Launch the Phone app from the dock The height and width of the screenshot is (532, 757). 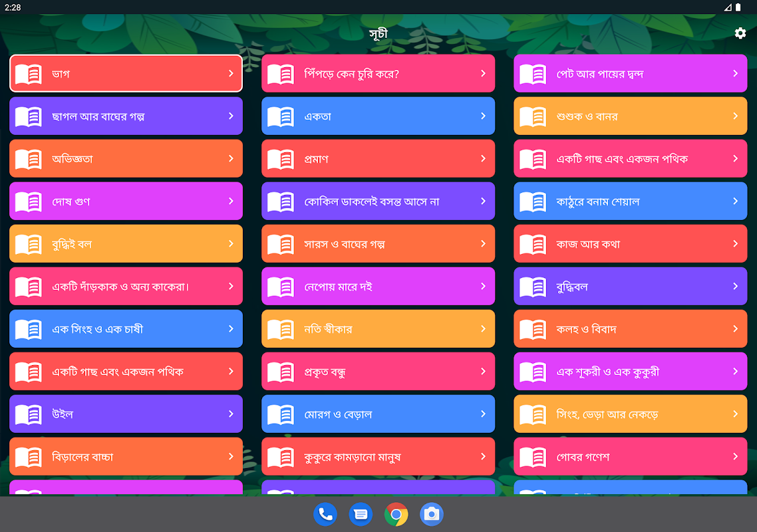pyautogui.click(x=325, y=515)
